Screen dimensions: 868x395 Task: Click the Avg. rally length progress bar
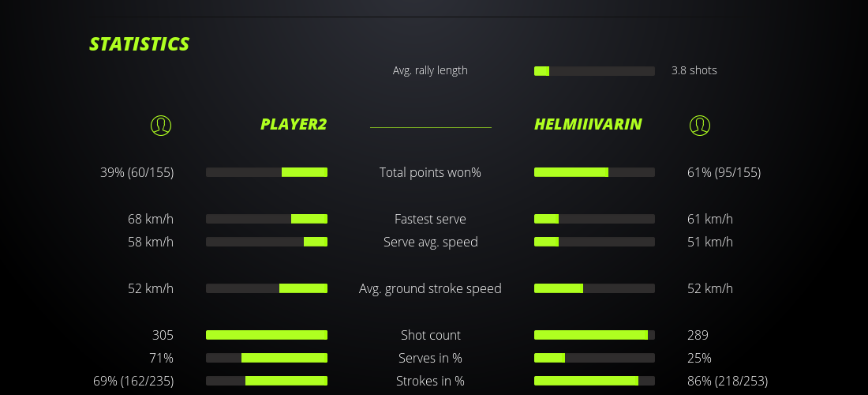[x=594, y=71]
